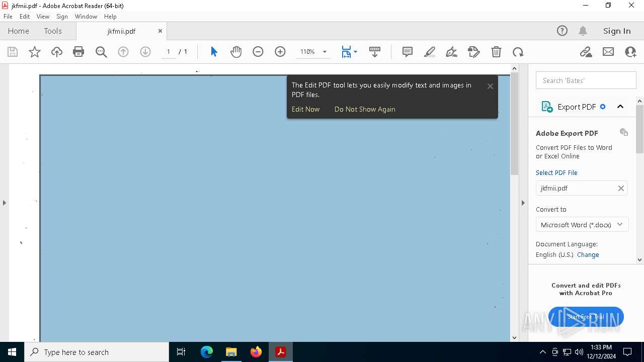Activate the Hand pan tool

[x=236, y=52]
